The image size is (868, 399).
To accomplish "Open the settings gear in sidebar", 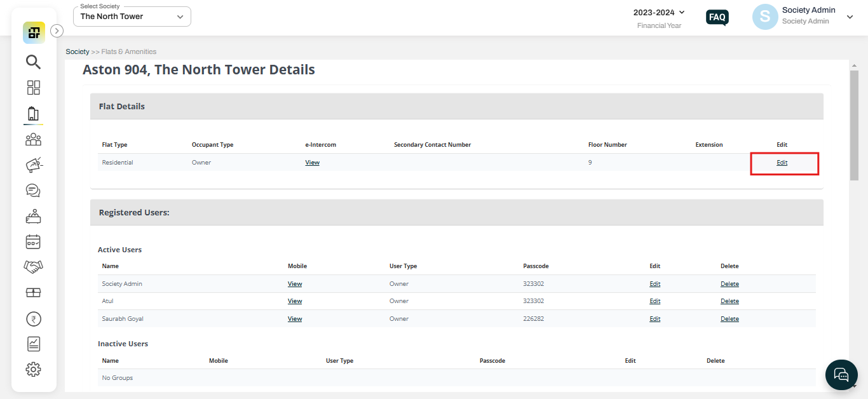I will coord(33,369).
